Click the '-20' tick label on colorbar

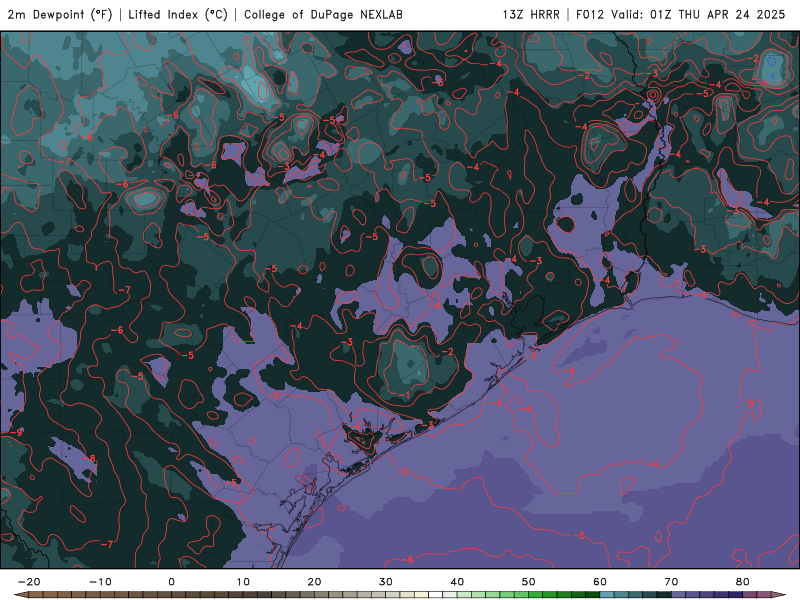click(29, 582)
